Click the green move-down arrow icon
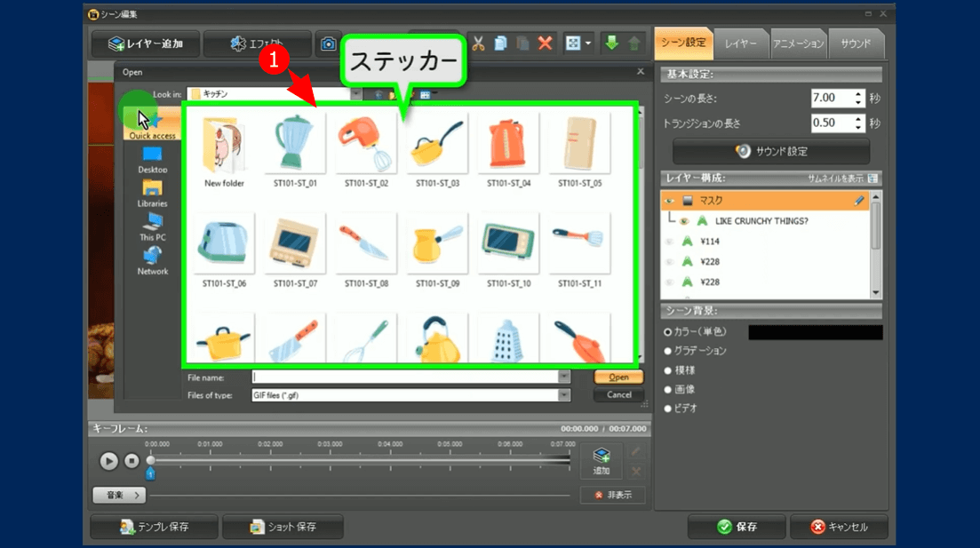 (611, 43)
